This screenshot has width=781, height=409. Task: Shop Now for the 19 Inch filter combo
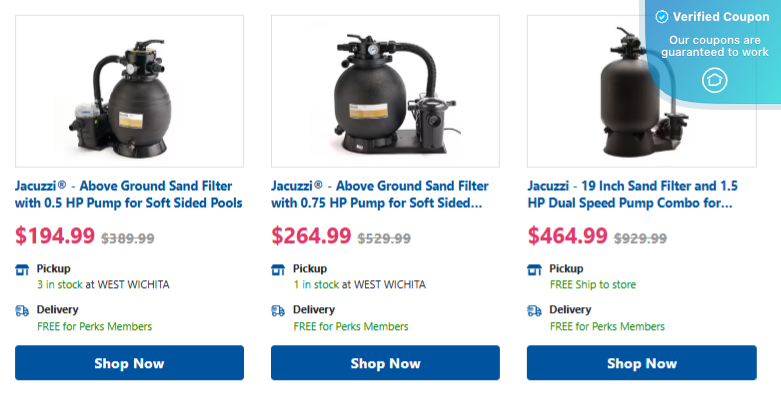point(641,363)
